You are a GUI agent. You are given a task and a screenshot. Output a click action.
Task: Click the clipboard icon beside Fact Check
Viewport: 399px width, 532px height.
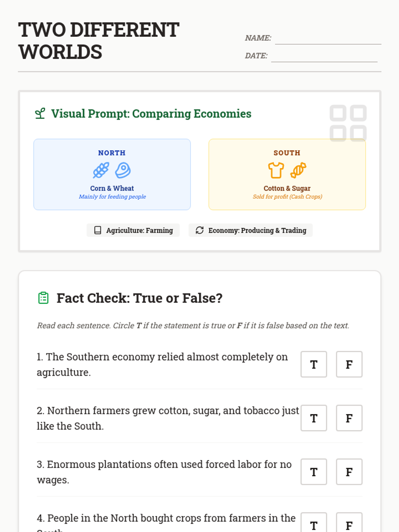click(44, 298)
